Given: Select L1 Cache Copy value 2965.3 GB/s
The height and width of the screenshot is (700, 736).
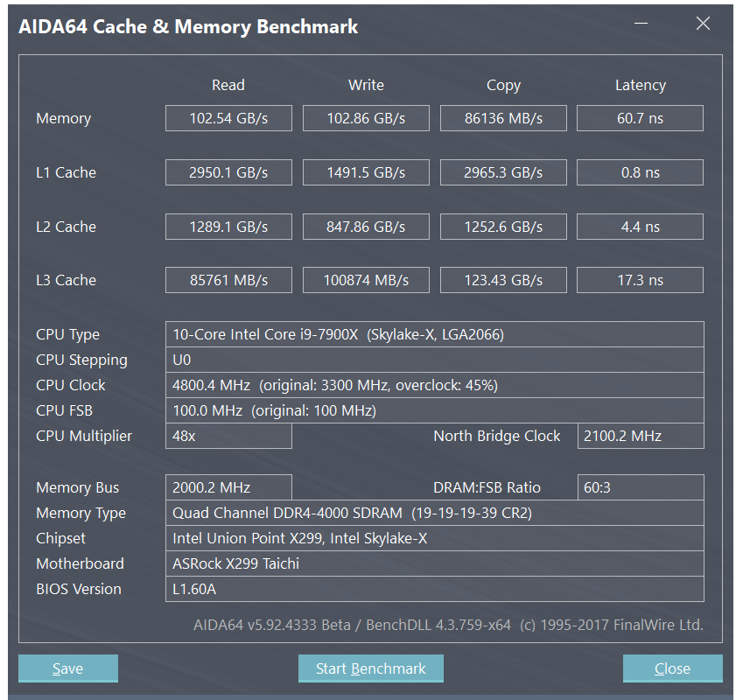Looking at the screenshot, I should tap(503, 172).
